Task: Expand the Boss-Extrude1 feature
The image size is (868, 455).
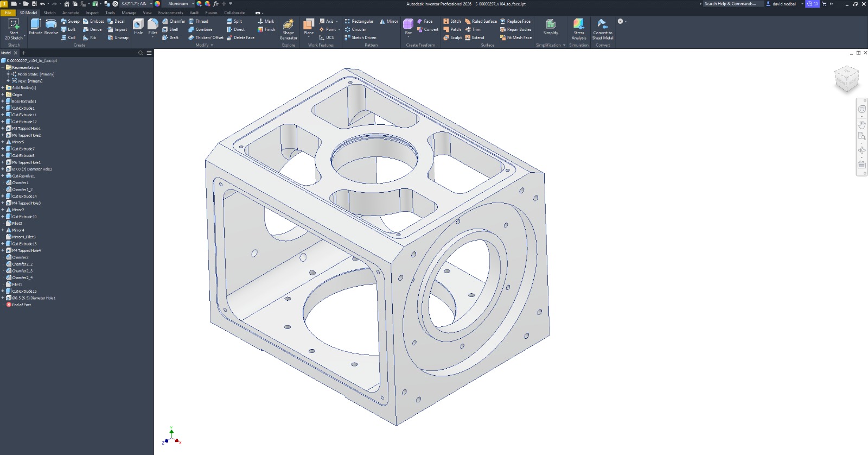Action: (3, 101)
